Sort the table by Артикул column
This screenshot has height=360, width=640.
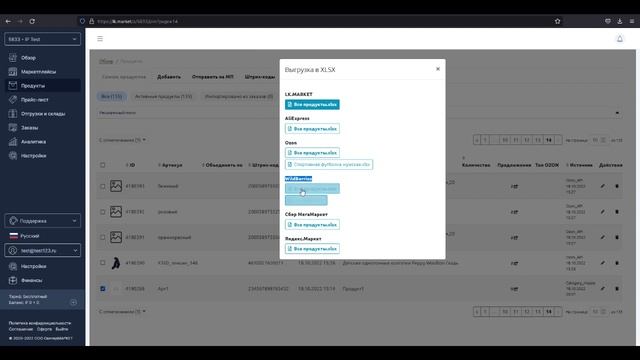170,165
